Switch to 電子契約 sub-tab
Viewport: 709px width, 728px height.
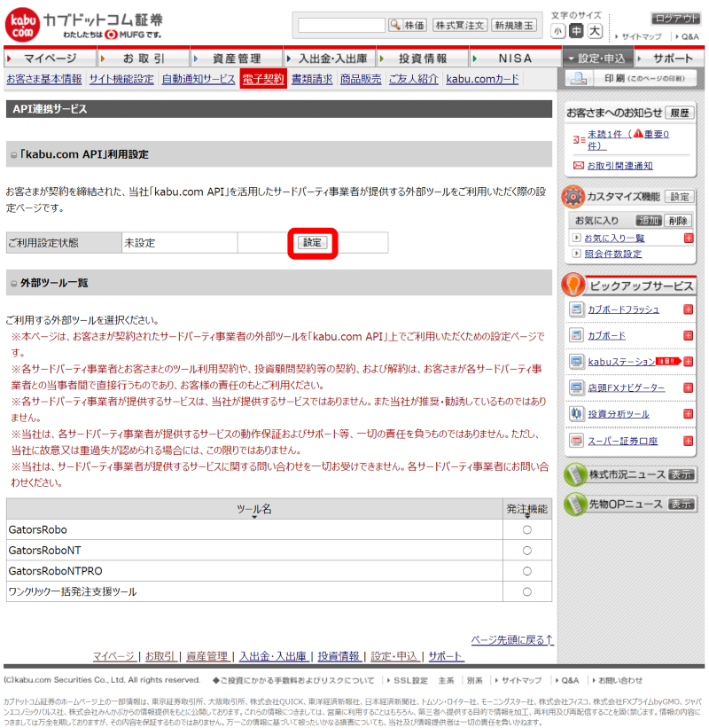(263, 79)
